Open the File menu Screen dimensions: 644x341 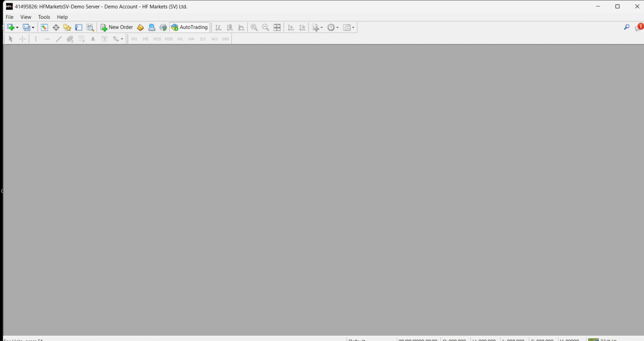coord(9,17)
